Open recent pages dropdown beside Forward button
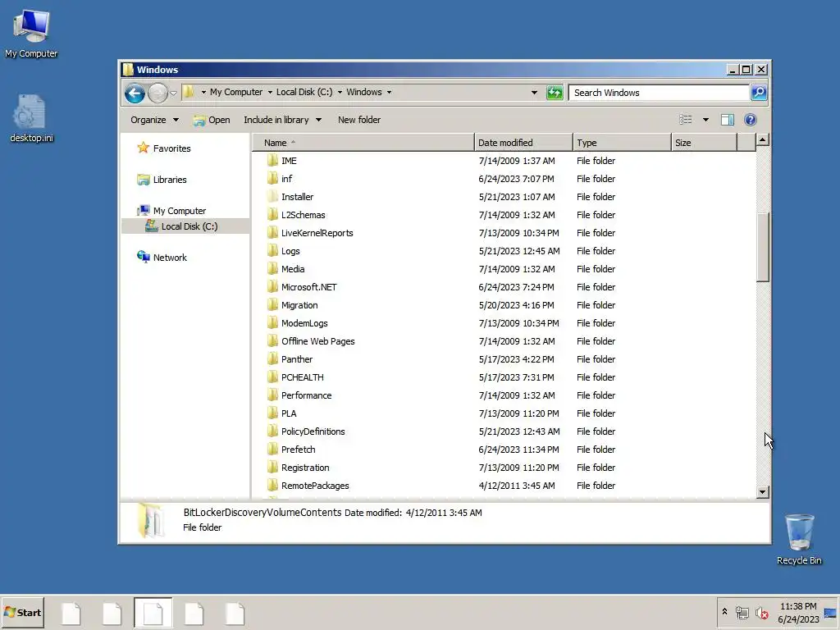Viewport: 840px width, 630px height. tap(173, 94)
